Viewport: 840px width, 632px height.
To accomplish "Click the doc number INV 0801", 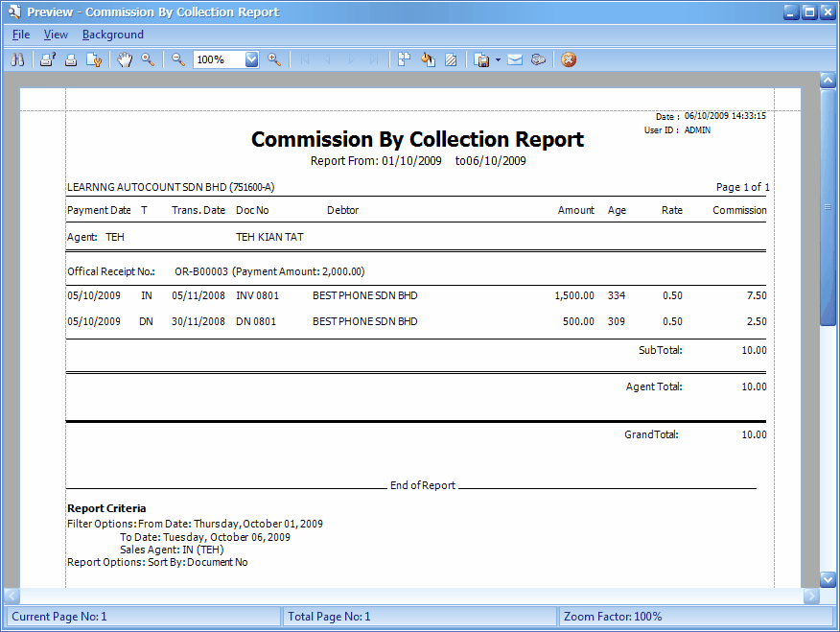I will 258,295.
